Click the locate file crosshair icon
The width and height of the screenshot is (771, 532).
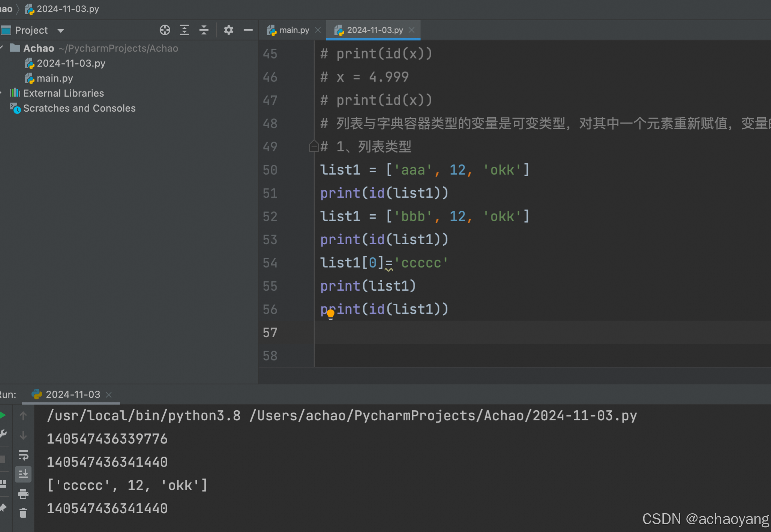click(x=165, y=30)
